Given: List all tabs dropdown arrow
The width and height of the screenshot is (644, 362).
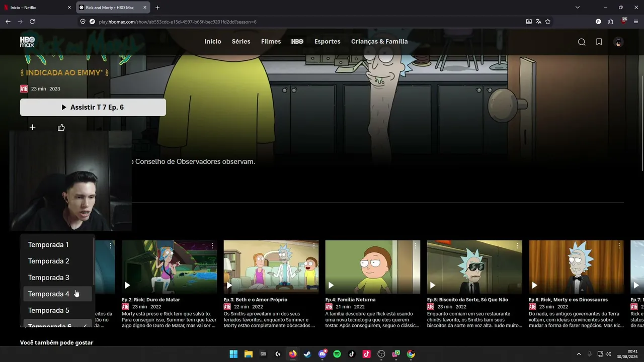Looking at the screenshot, I should point(578,8).
